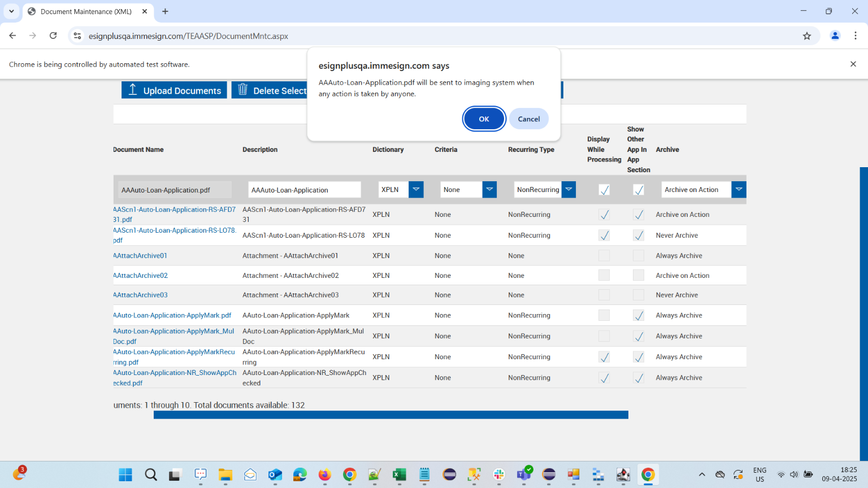Image resolution: width=868 pixels, height=488 pixels.
Task: Open Outlook from the taskbar
Action: coord(275,475)
